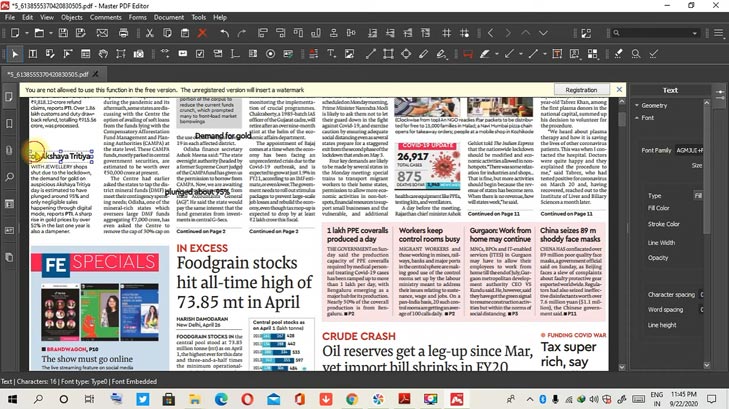Viewport: 729px width, 409px height.
Task: Select the Line drawing tool
Action: point(370,54)
